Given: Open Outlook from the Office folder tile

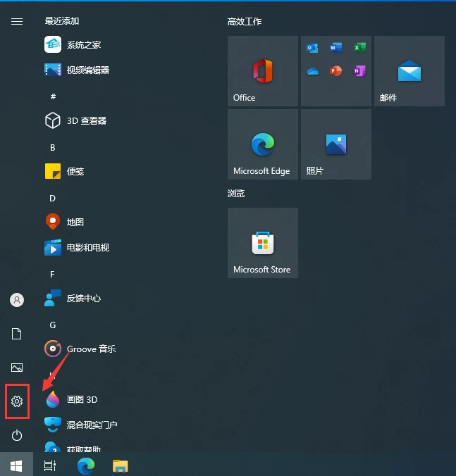Looking at the screenshot, I should 312,48.
